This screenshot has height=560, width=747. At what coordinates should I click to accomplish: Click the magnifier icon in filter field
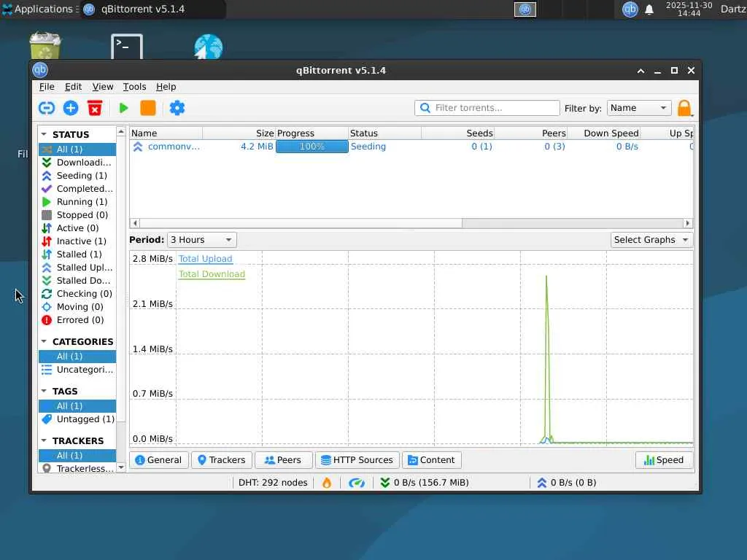coord(425,108)
